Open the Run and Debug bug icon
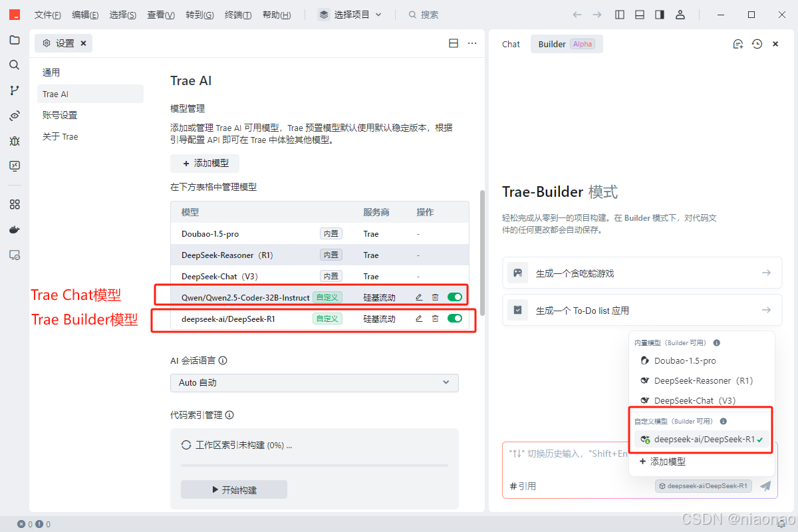Viewport: 798px width, 532px height. [x=15, y=141]
